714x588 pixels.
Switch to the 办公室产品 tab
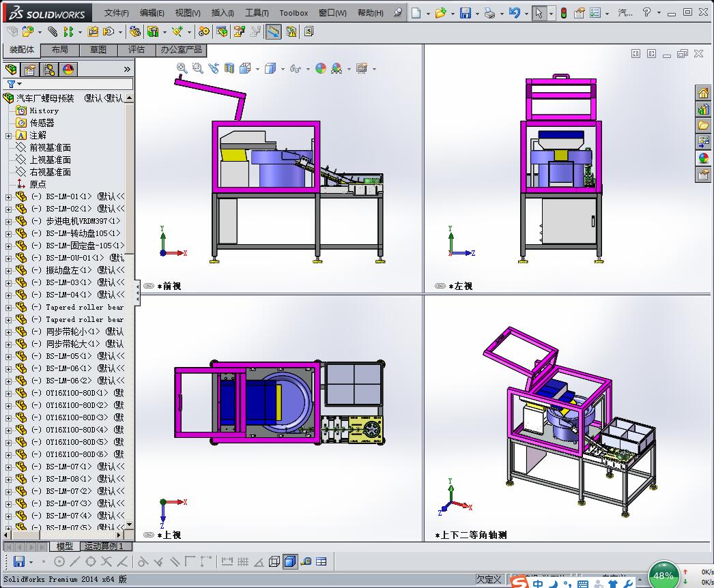(182, 50)
